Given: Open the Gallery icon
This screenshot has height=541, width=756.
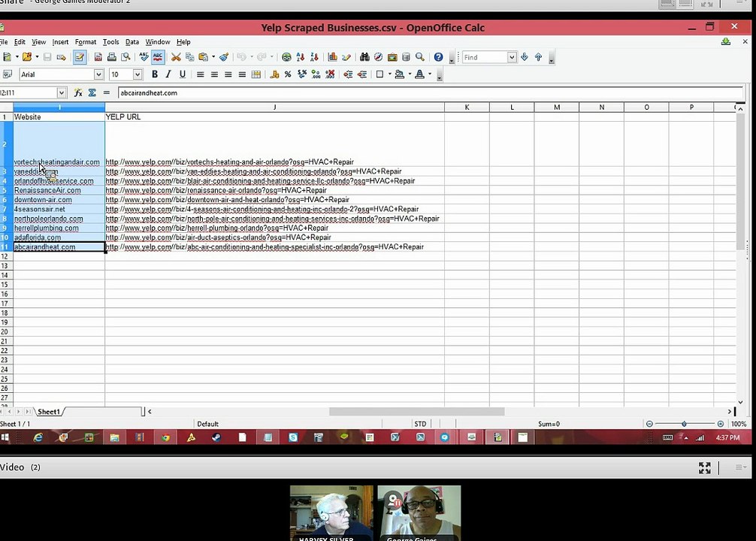Looking at the screenshot, I should coord(392,57).
